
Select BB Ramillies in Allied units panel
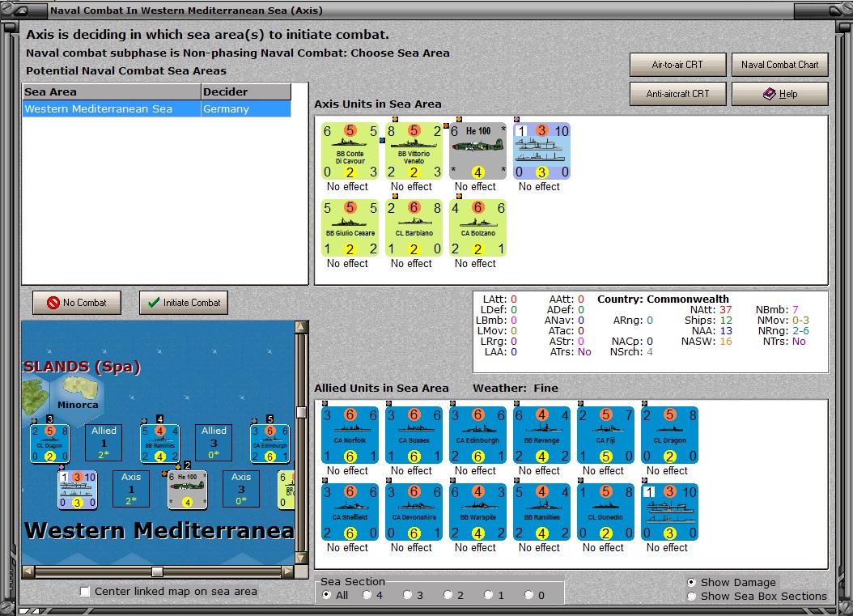click(542, 512)
